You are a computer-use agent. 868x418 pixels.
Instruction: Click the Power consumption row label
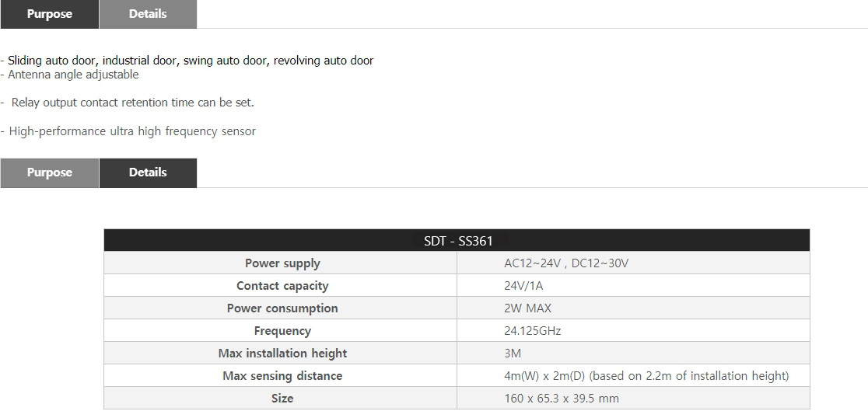[282, 308]
